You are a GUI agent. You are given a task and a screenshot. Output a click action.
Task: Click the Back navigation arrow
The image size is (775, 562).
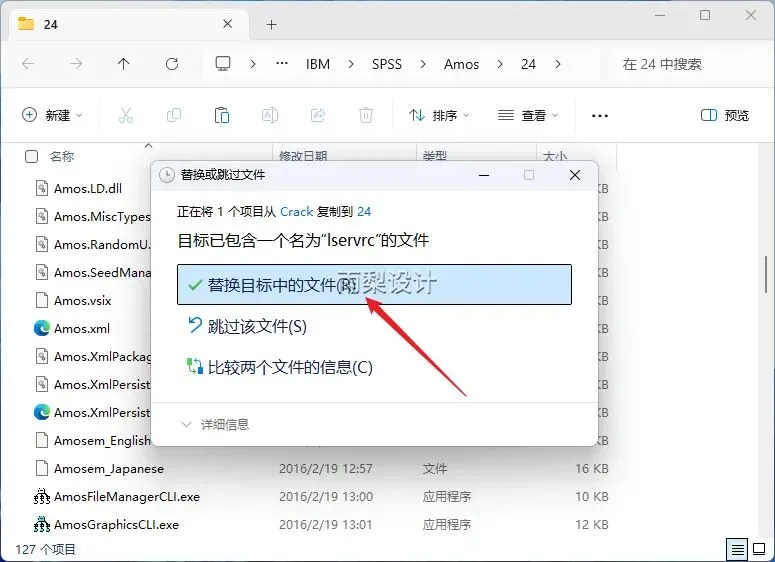pos(28,64)
